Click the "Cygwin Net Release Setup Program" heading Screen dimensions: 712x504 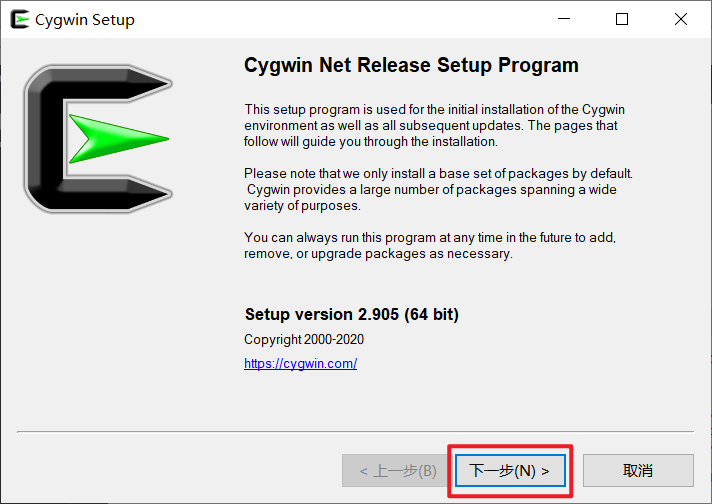click(x=411, y=65)
